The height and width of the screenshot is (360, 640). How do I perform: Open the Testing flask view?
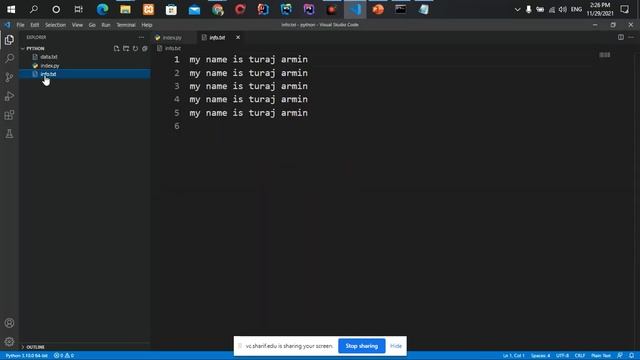(x=9, y=134)
